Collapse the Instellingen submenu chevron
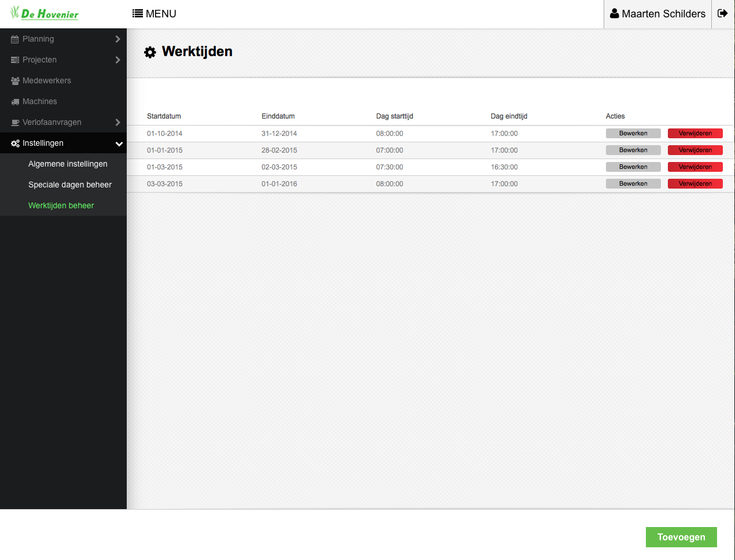This screenshot has width=735, height=560. 119,143
